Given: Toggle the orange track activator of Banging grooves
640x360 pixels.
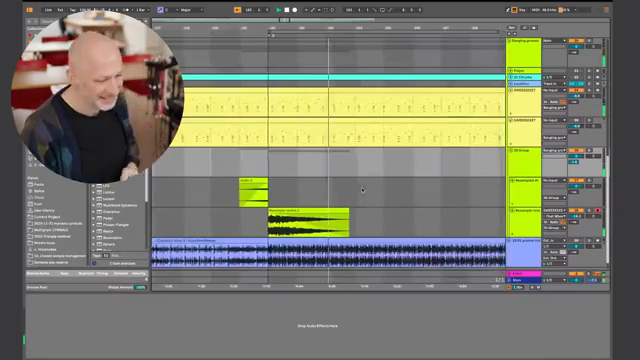Looking at the screenshot, I should click(x=576, y=41).
